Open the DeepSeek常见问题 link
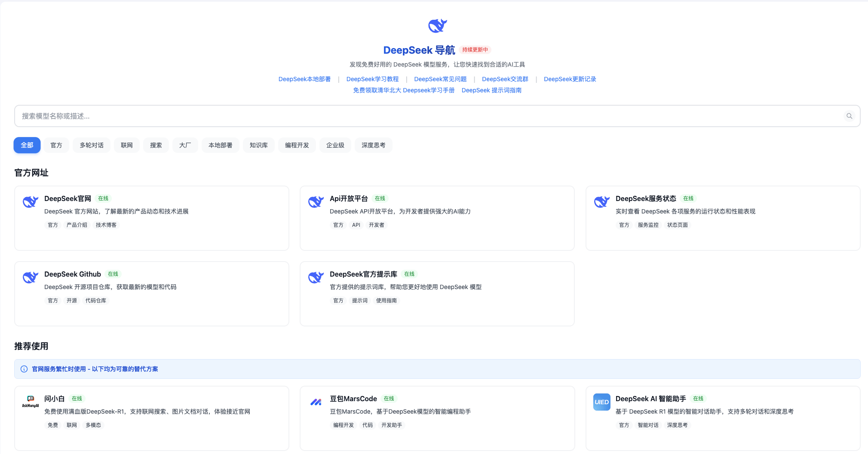This screenshot has height=454, width=868. coord(441,79)
